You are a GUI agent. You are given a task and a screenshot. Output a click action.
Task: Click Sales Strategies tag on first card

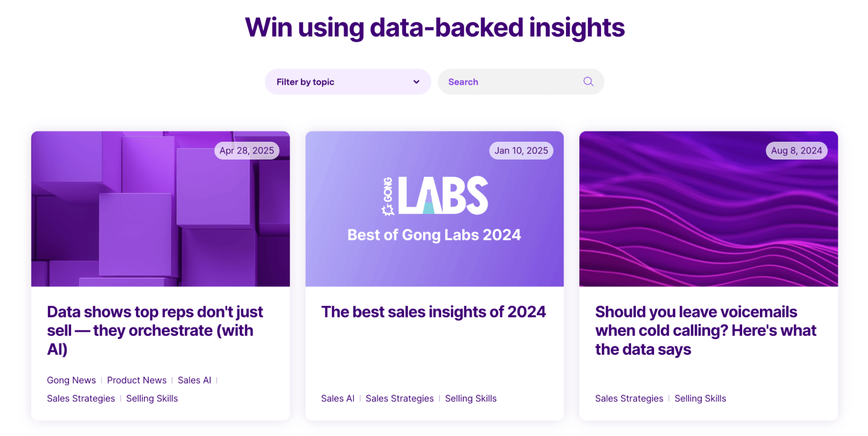(x=81, y=399)
